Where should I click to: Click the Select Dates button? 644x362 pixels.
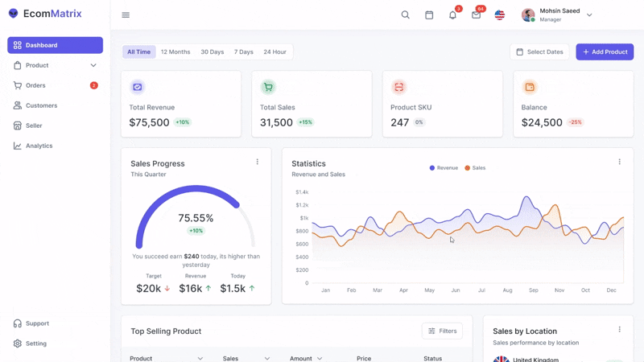pos(539,52)
